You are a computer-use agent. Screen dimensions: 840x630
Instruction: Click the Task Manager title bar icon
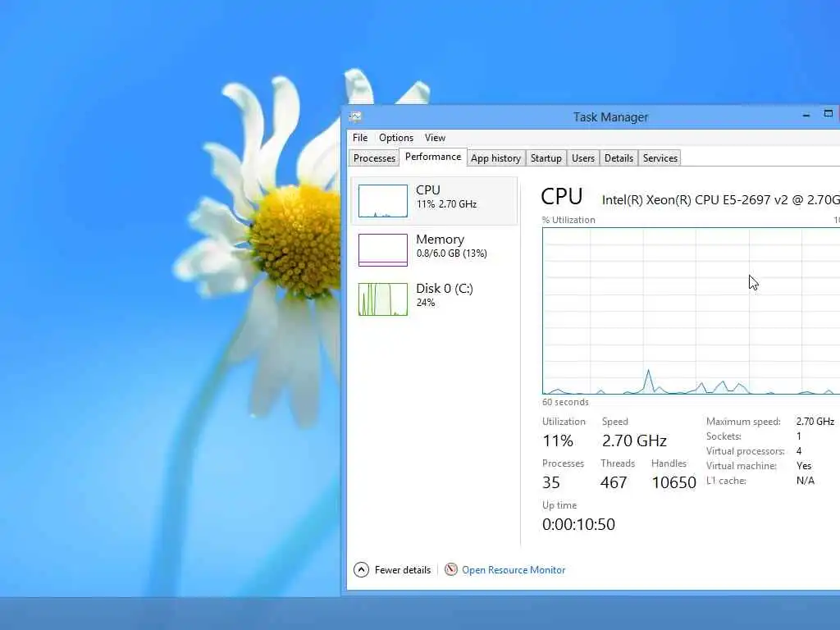click(355, 116)
